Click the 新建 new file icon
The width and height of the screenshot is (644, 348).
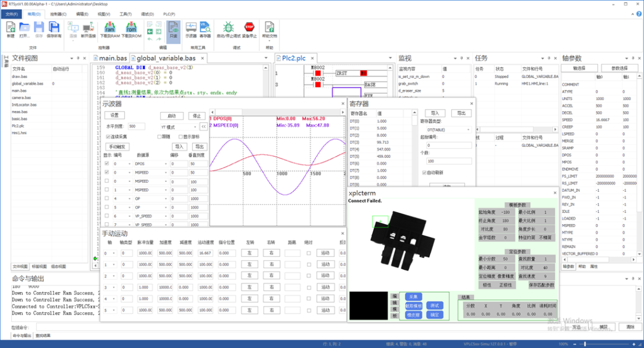(x=11, y=27)
